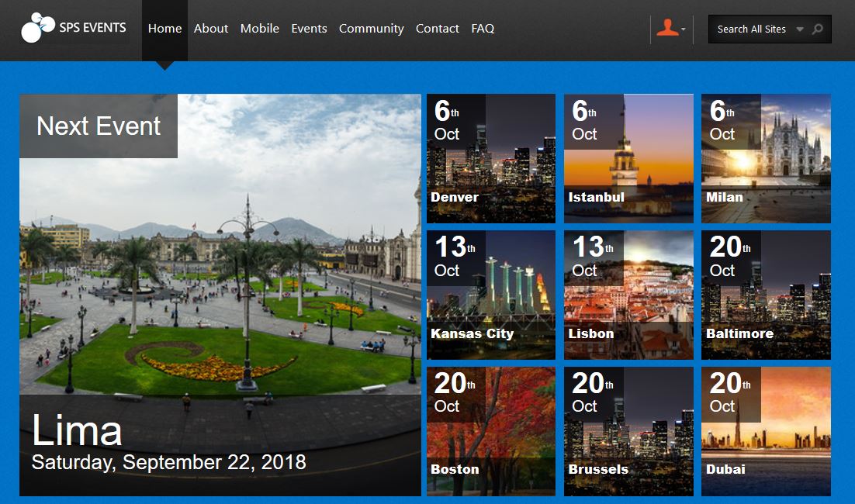The height and width of the screenshot is (504, 855).
Task: Select the Kansas City October 13th event
Action: click(490, 295)
